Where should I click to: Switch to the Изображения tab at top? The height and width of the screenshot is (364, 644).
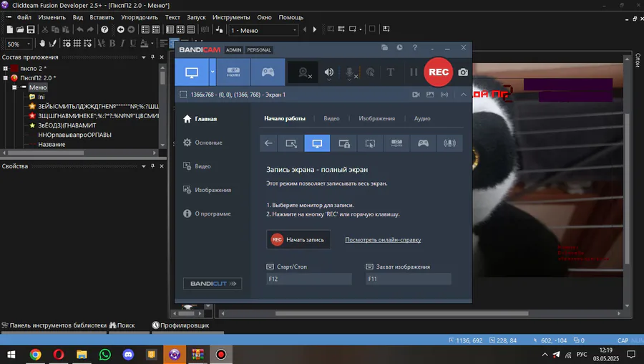point(376,118)
